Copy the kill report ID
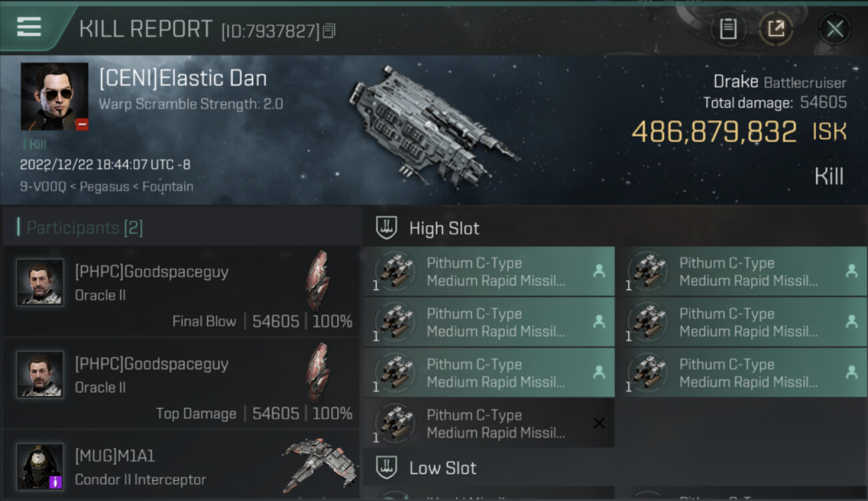This screenshot has width=868, height=501. point(329,31)
